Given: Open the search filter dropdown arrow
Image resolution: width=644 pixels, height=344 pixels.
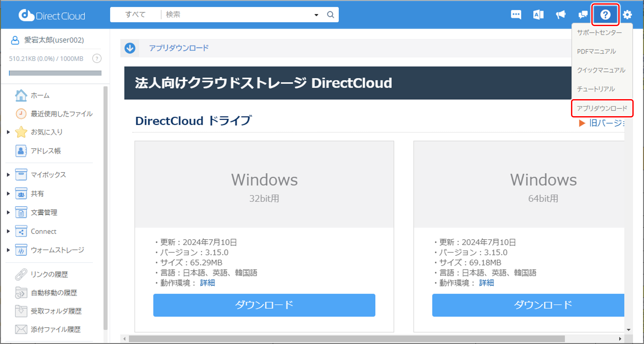Looking at the screenshot, I should 316,15.
